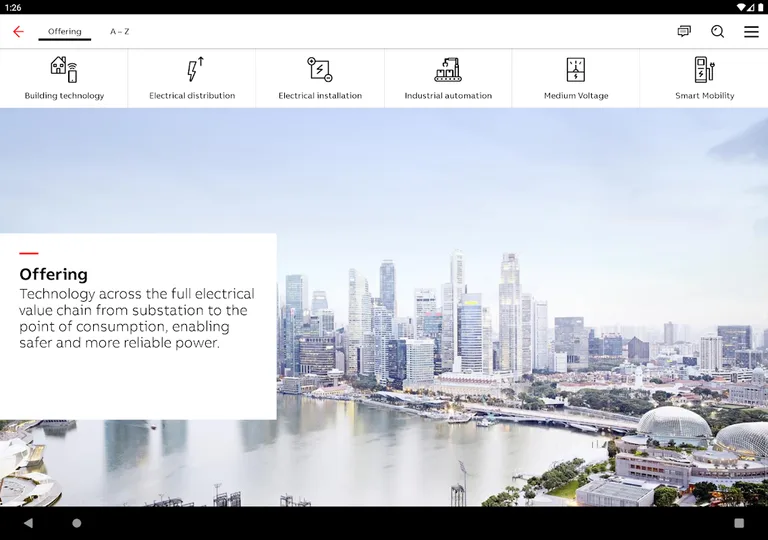Select Industrial automation label
The height and width of the screenshot is (540, 768).
point(448,96)
